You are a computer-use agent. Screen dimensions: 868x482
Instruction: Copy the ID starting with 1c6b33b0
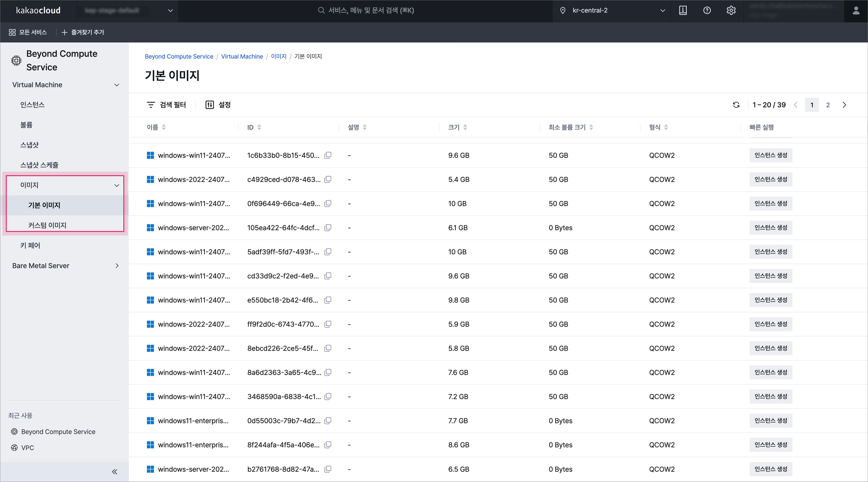click(328, 155)
